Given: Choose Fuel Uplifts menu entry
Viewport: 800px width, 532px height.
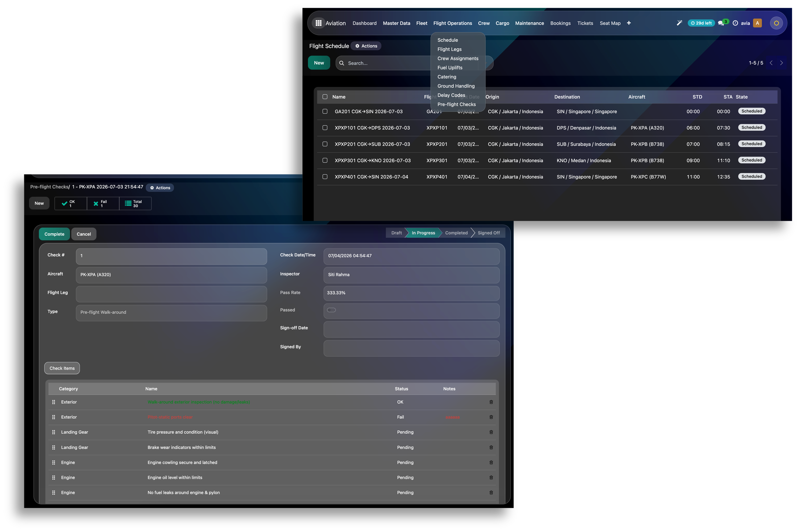Looking at the screenshot, I should (x=450, y=68).
